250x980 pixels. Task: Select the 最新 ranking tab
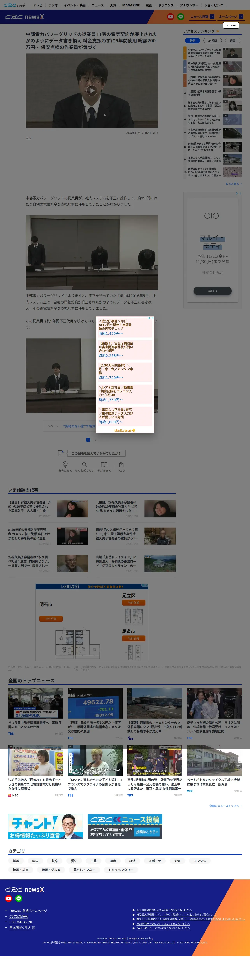point(193,40)
